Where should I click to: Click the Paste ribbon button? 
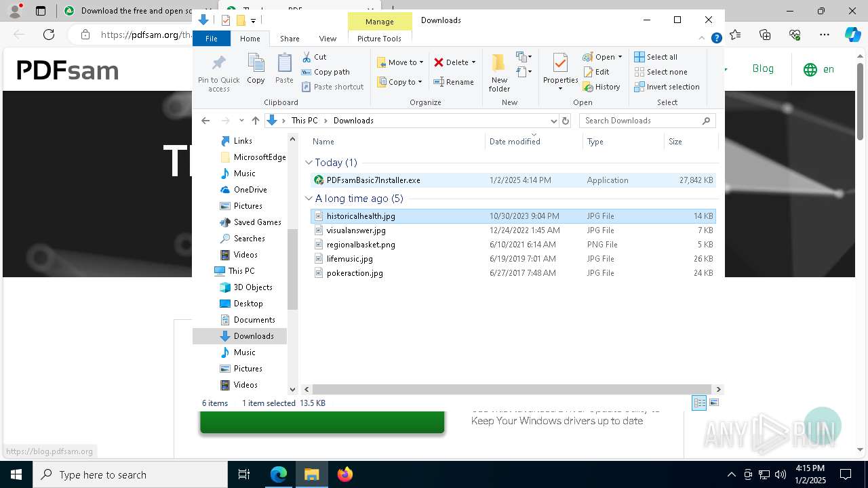pyautogui.click(x=284, y=69)
